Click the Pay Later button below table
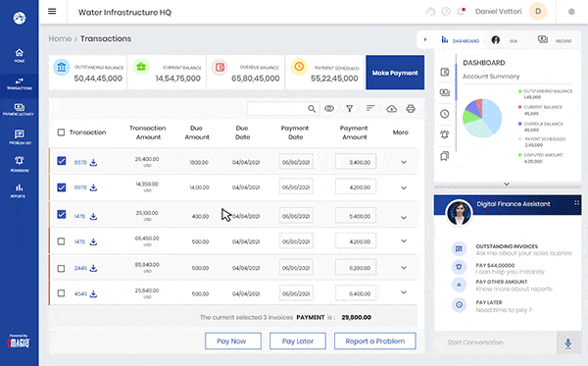Image resolution: width=588 pixels, height=366 pixels. (297, 340)
